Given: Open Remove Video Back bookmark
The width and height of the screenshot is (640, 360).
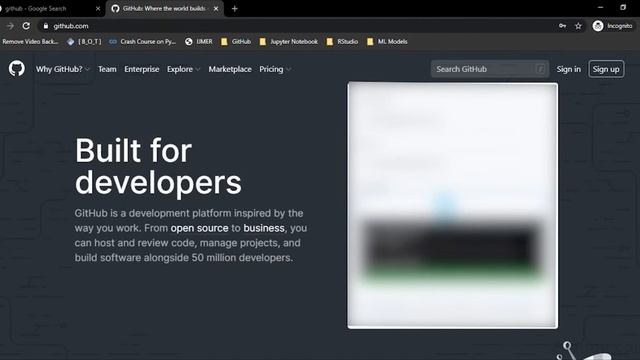Looking at the screenshot, I should tap(30, 41).
